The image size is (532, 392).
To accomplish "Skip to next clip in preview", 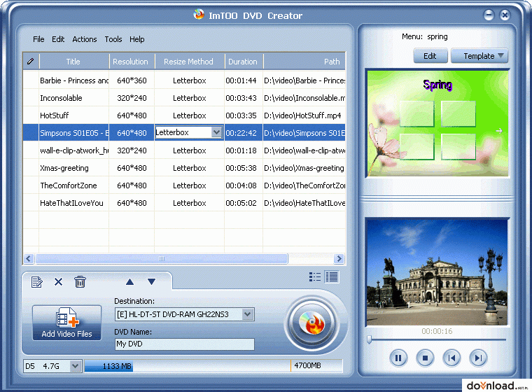I will pyautogui.click(x=478, y=358).
